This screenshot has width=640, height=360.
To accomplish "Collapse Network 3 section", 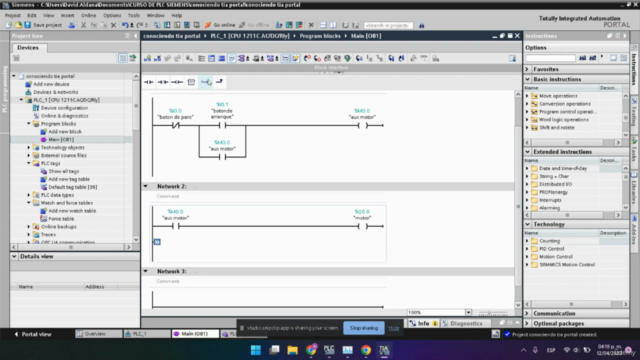I will click(x=146, y=271).
